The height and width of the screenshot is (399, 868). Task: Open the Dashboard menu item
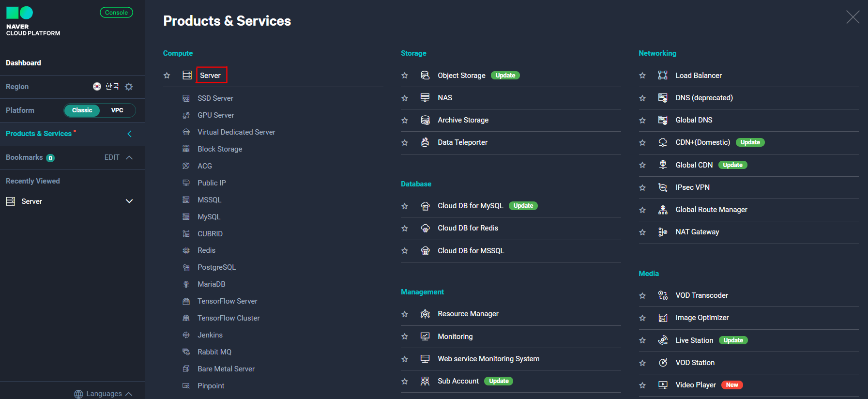[x=23, y=63]
